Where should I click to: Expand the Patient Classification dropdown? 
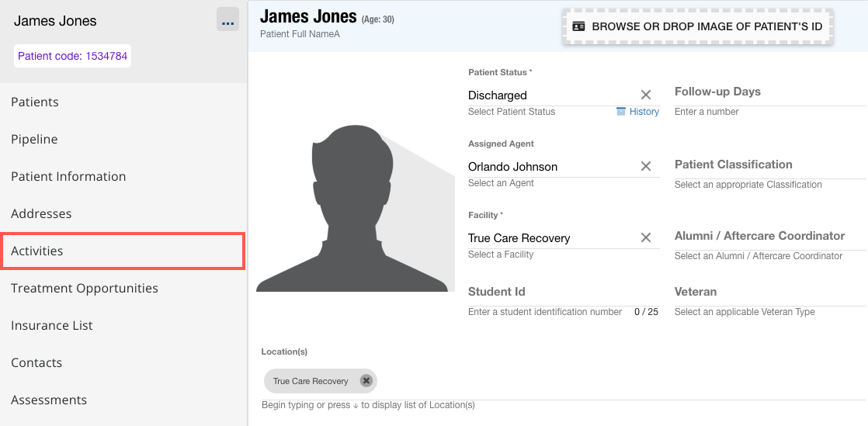point(769,165)
